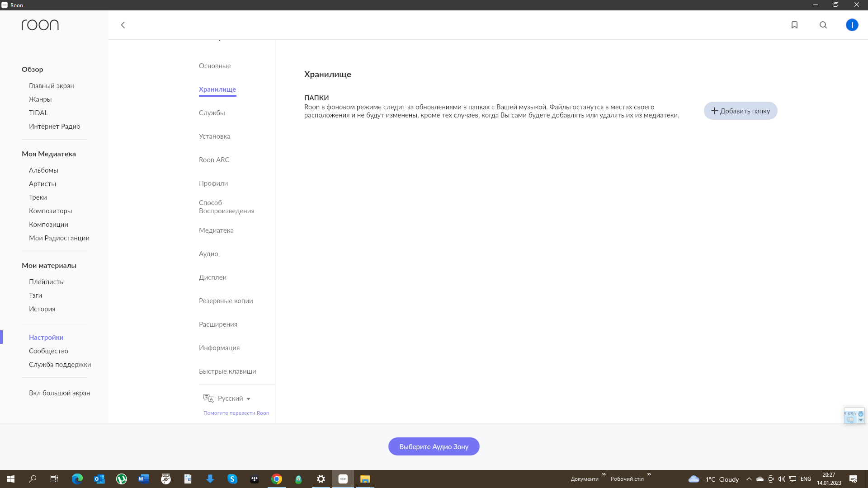Image resolution: width=868 pixels, height=488 pixels.
Task: Open the CUE disc app in taskbar
Action: tap(166, 479)
